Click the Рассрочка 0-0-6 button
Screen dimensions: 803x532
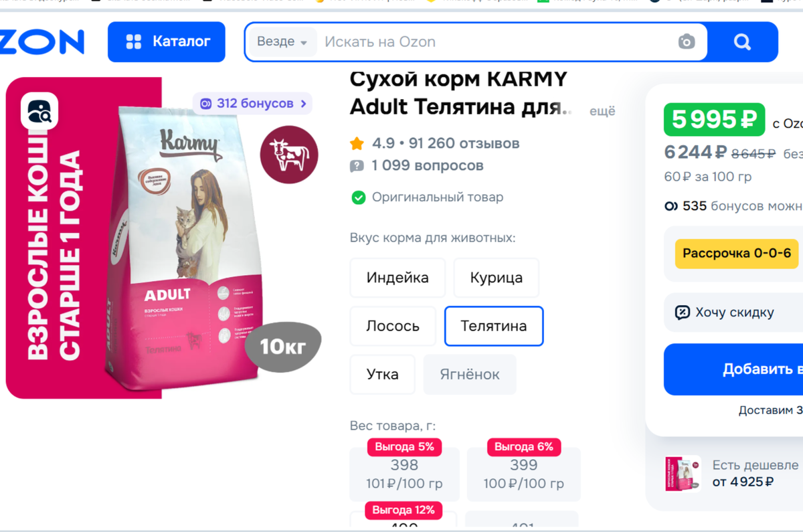(x=737, y=254)
